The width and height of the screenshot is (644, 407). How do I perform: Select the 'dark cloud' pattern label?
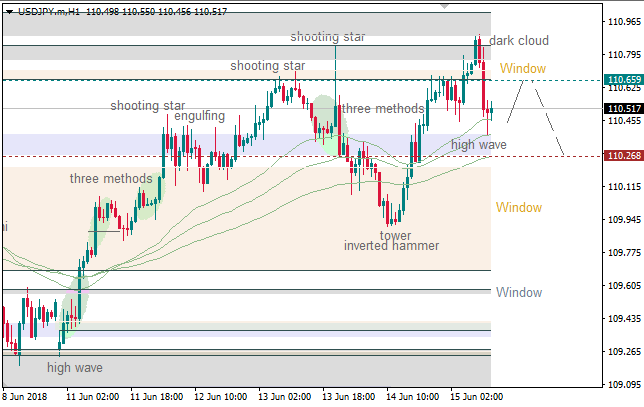coord(519,41)
